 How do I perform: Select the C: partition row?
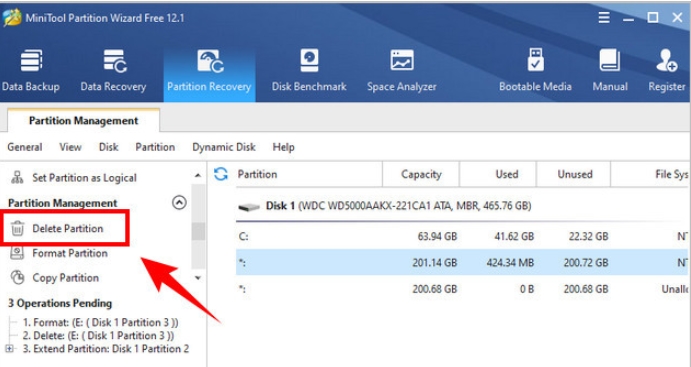pyautogui.click(x=462, y=237)
